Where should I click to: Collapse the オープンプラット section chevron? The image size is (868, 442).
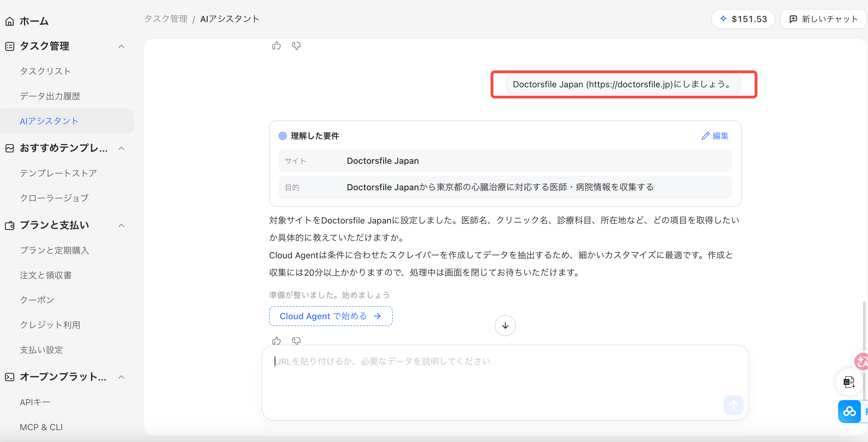tap(122, 377)
